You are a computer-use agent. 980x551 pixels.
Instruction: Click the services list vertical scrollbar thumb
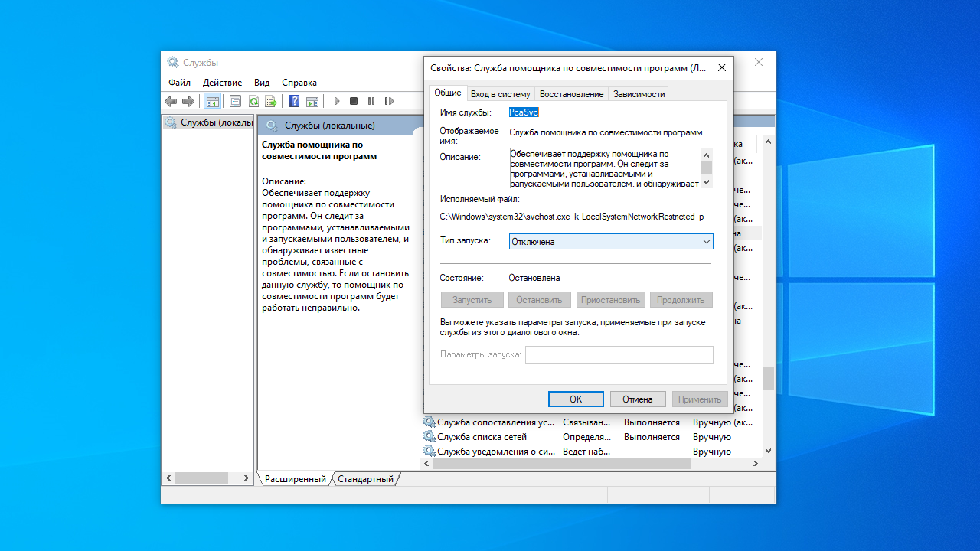click(x=768, y=378)
